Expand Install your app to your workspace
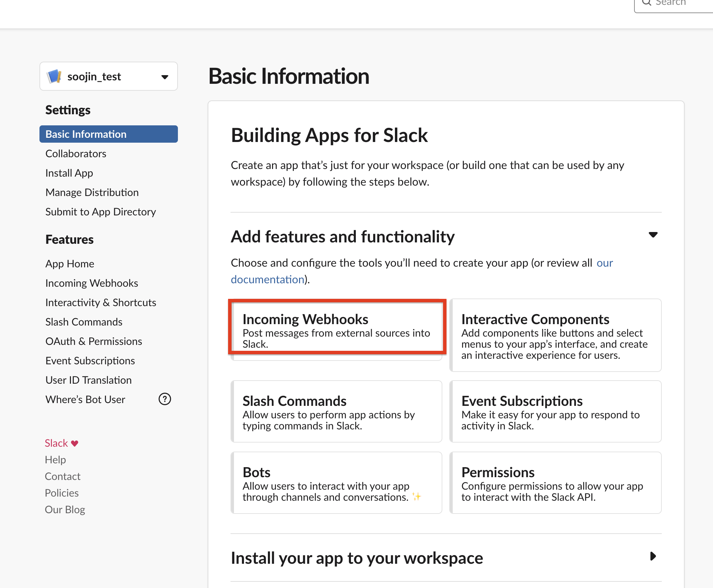The width and height of the screenshot is (713, 588). point(653,556)
